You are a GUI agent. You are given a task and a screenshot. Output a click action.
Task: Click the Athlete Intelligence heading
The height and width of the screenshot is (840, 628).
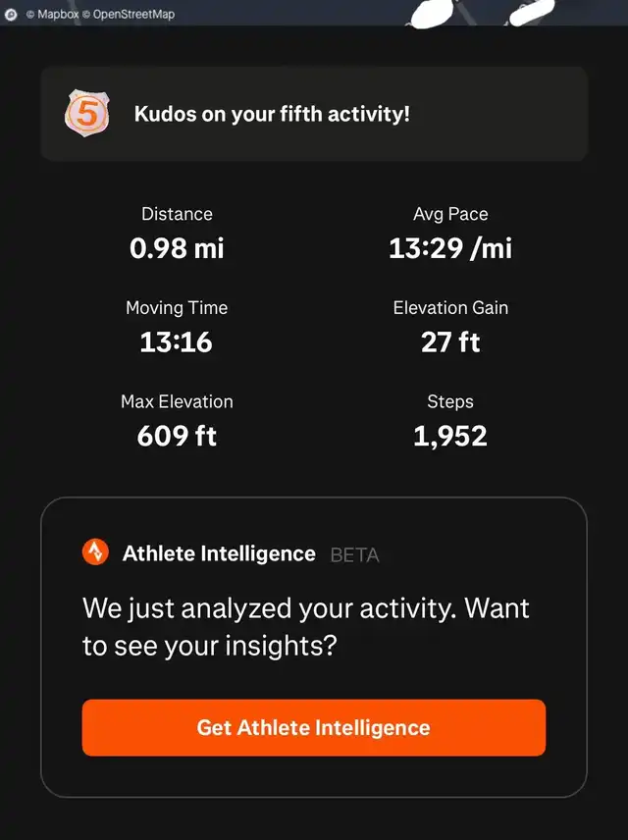(x=219, y=553)
